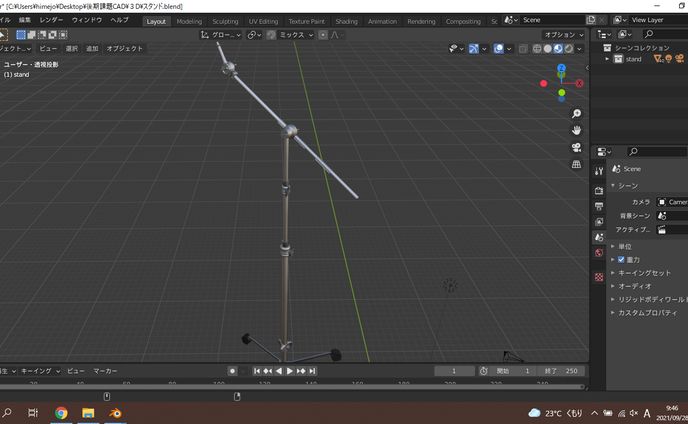688x424 pixels.
Task: Open the Texture properties tab (checker icon)
Action: 599,277
